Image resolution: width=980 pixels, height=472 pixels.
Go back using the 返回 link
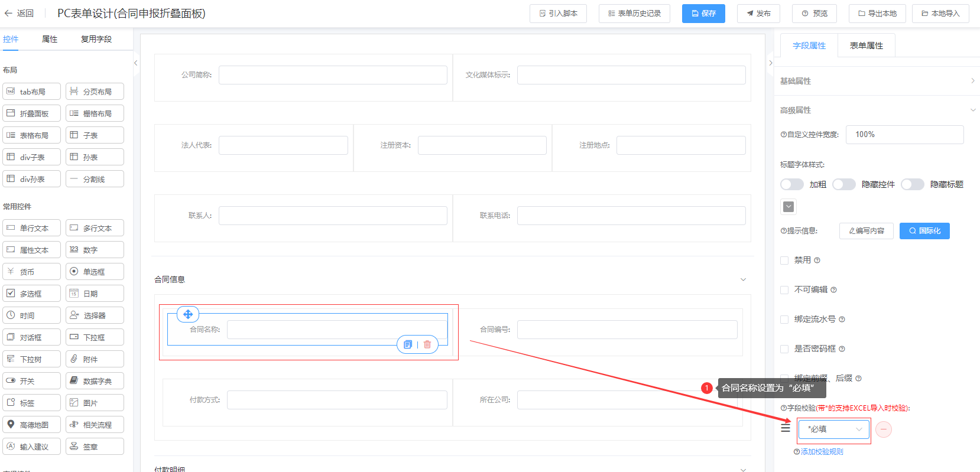20,13
